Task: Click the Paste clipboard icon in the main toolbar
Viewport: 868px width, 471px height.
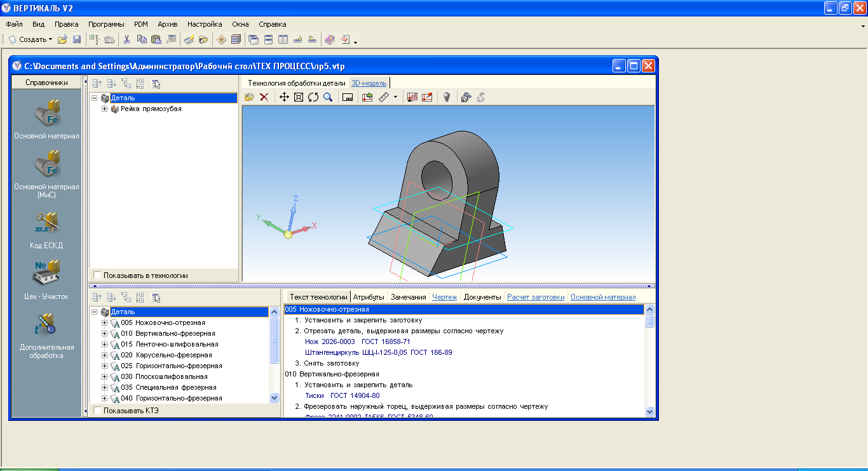Action: pos(156,39)
